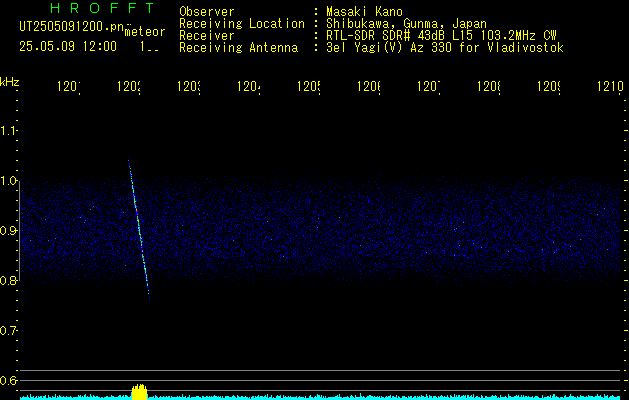Click the 1.0 kHz axis label

[x=8, y=181]
